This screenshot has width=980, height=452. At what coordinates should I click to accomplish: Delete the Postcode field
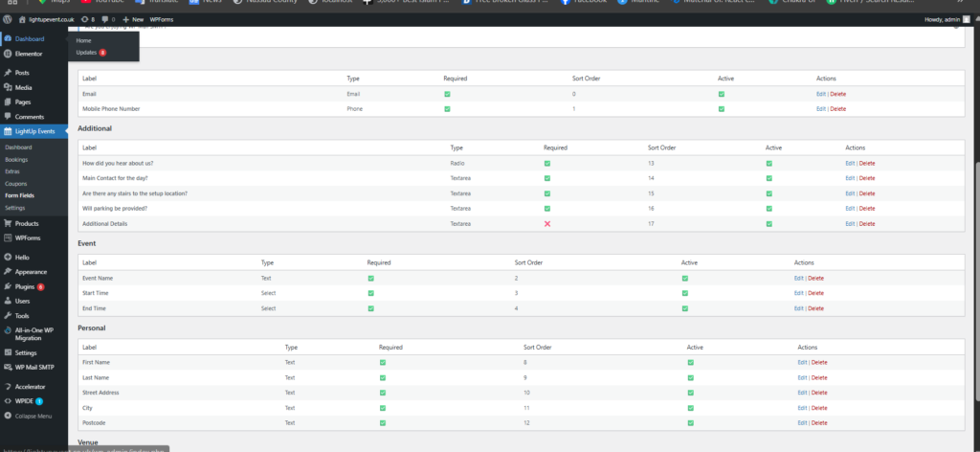tap(819, 423)
